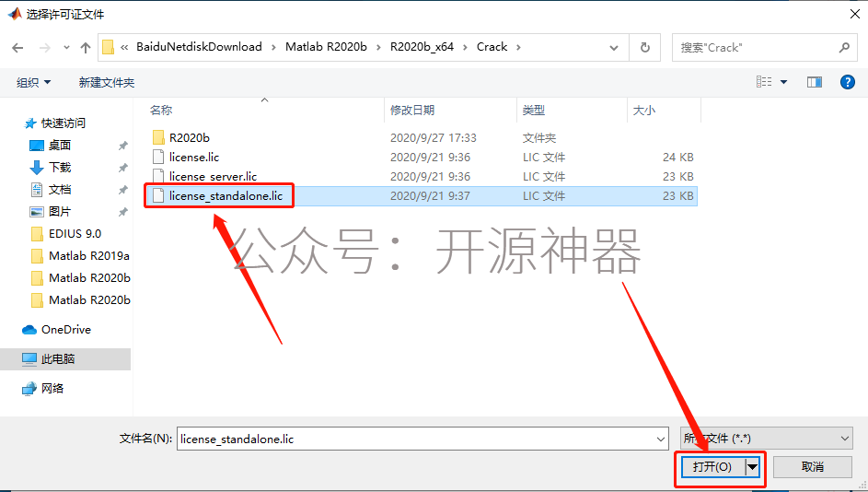The image size is (868, 492).
Task: Select 网络 in navigation pane
Action: pos(52,389)
